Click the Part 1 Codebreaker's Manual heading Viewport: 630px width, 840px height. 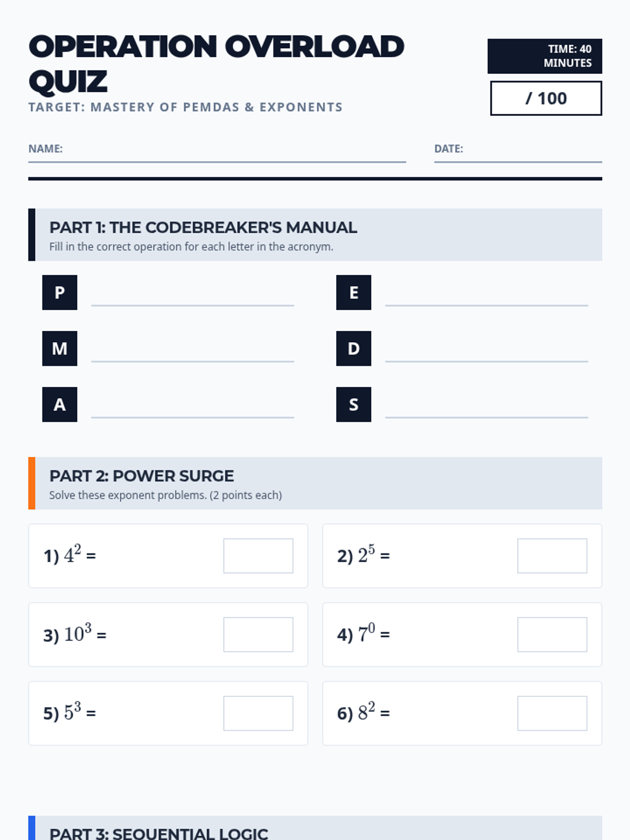pyautogui.click(x=203, y=227)
